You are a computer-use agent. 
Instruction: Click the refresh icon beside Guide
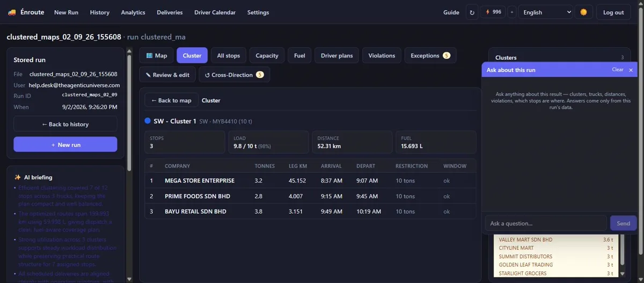472,12
